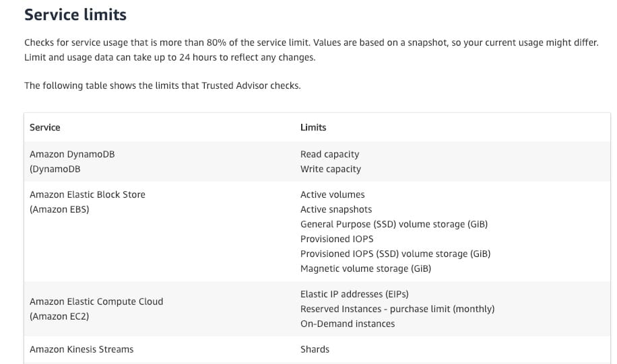Image resolution: width=617 pixels, height=364 pixels.
Task: Click the Shards limit entry
Action: [315, 349]
